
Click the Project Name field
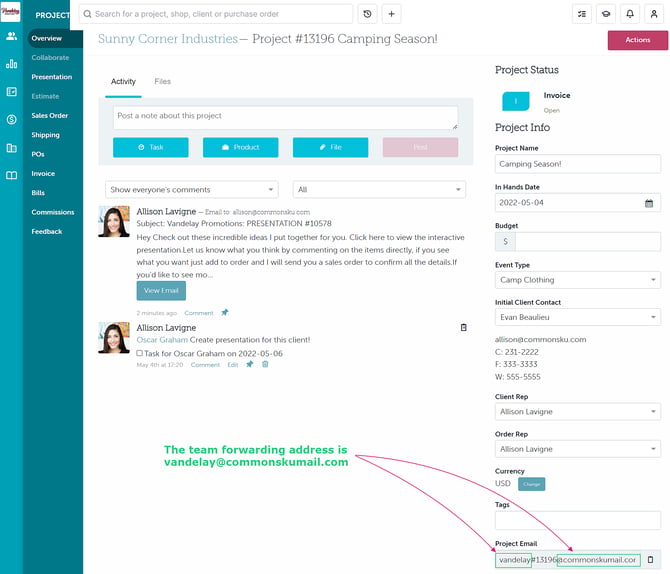click(578, 164)
